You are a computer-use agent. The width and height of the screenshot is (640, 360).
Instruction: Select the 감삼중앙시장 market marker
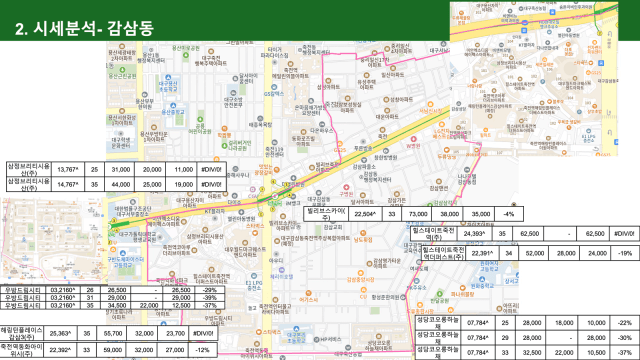(360, 273)
